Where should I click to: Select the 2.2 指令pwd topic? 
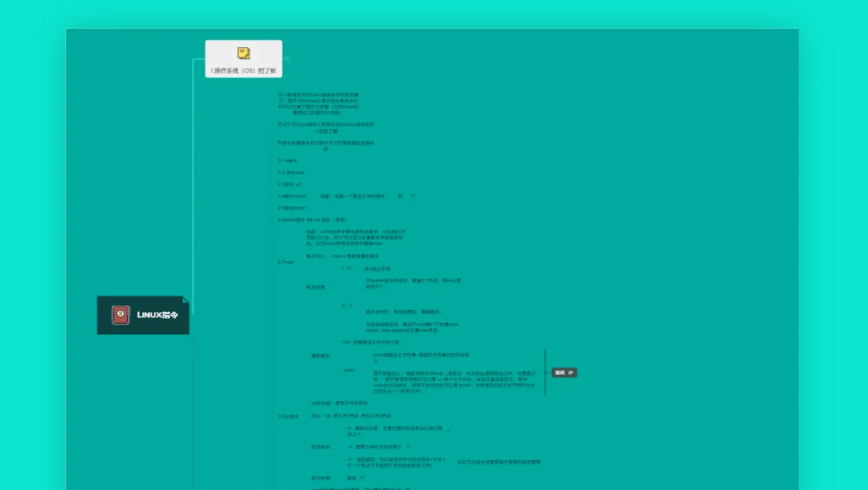(x=292, y=172)
